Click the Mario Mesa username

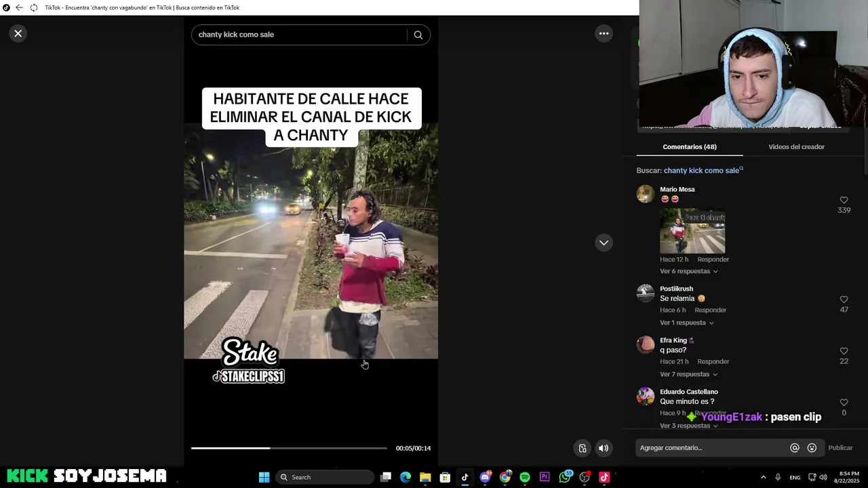[677, 189]
